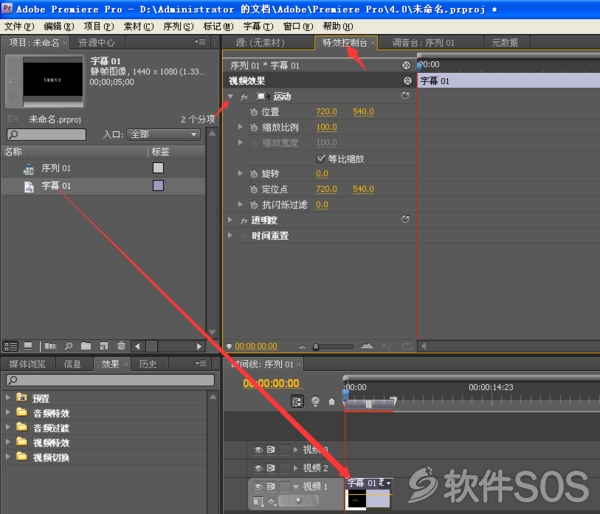Click the set Encore chapter marker icon
The image size is (600, 514).
(x=315, y=401)
